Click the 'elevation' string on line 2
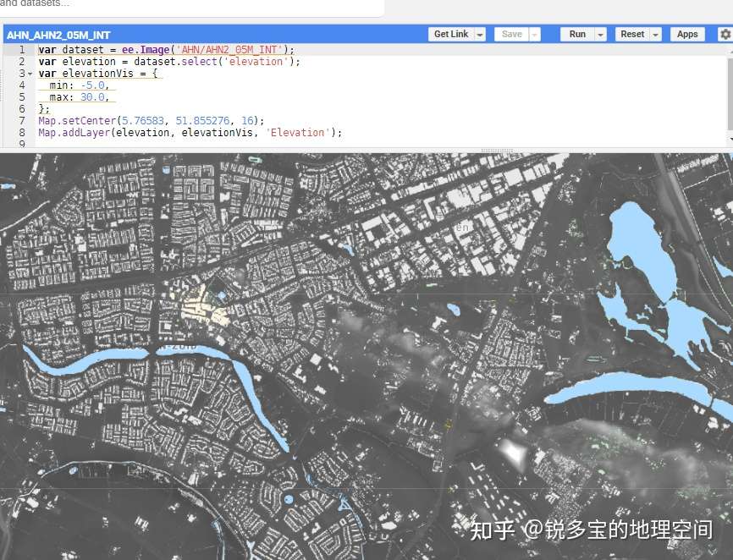The image size is (733, 560). tap(256, 62)
